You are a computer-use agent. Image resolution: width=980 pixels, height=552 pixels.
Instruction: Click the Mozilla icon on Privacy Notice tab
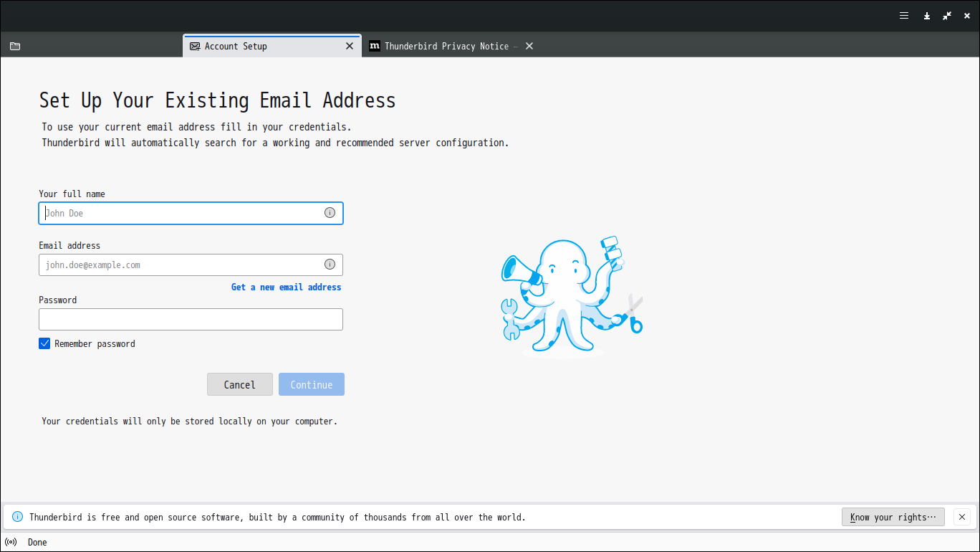click(374, 46)
